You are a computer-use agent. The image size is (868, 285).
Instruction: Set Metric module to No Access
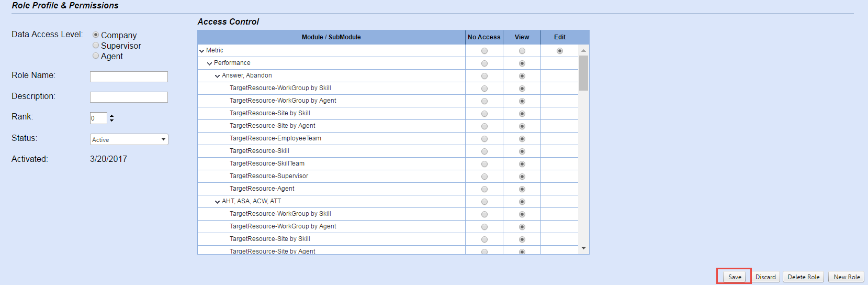pos(484,51)
